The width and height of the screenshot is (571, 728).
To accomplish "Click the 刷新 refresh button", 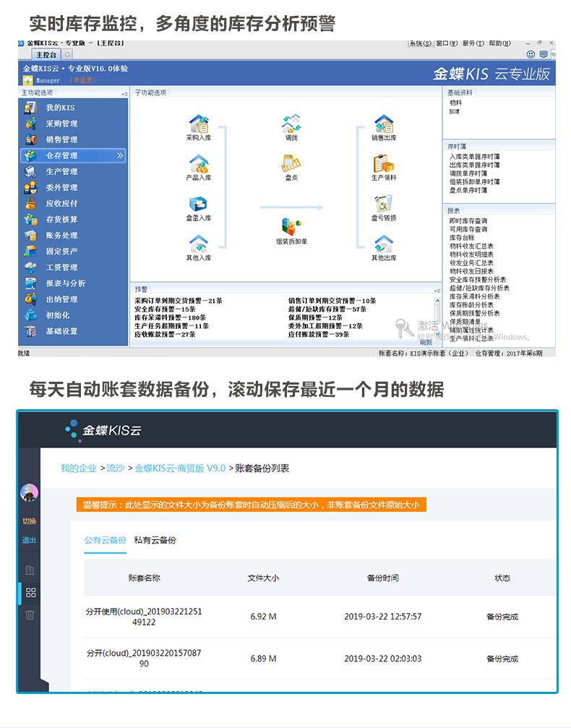I will click(426, 342).
